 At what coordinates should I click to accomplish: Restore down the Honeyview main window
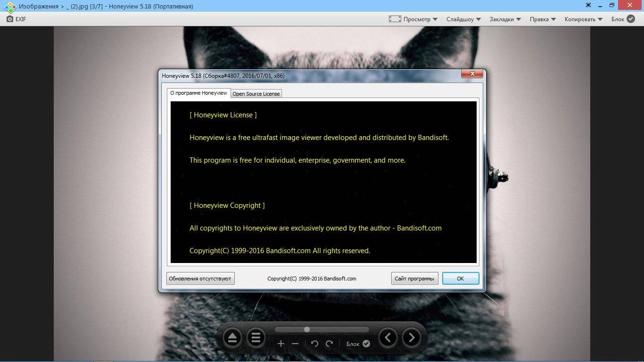(611, 5)
